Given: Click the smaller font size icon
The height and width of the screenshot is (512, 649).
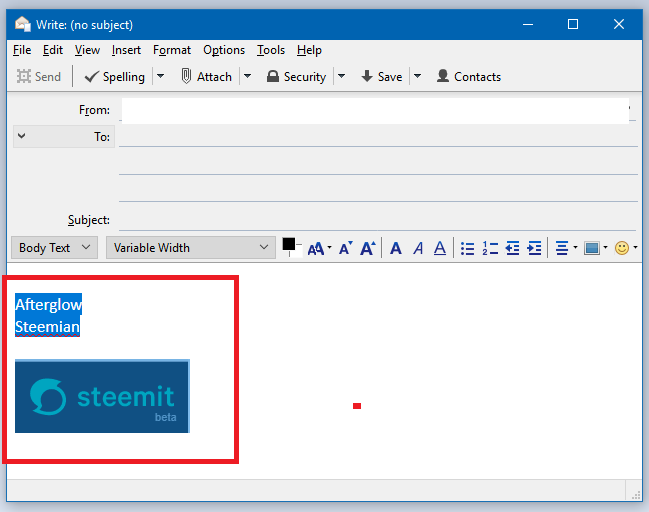Looking at the screenshot, I should pos(346,248).
